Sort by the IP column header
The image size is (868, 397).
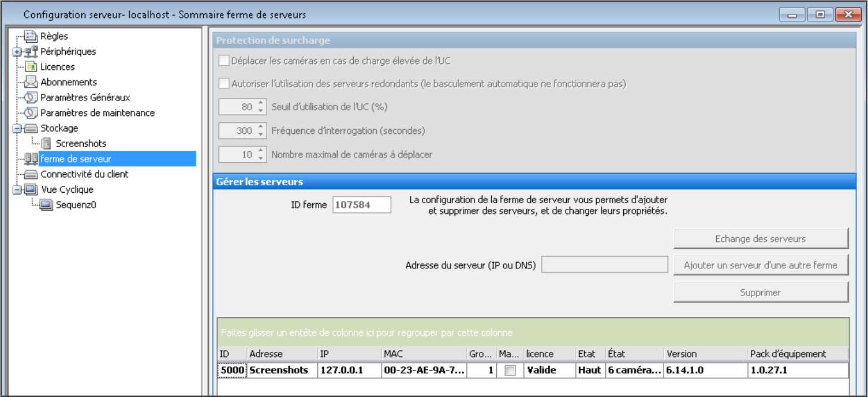pyautogui.click(x=349, y=354)
